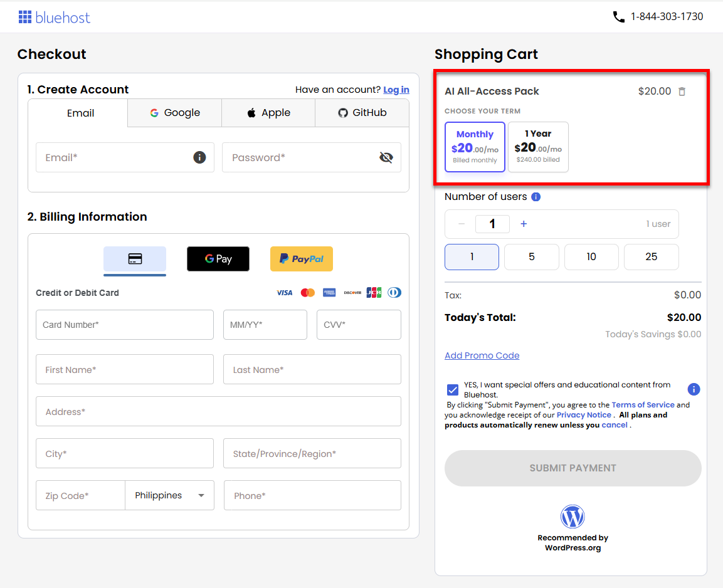This screenshot has height=588, width=723.
Task: Click the Address field
Action: click(219, 411)
